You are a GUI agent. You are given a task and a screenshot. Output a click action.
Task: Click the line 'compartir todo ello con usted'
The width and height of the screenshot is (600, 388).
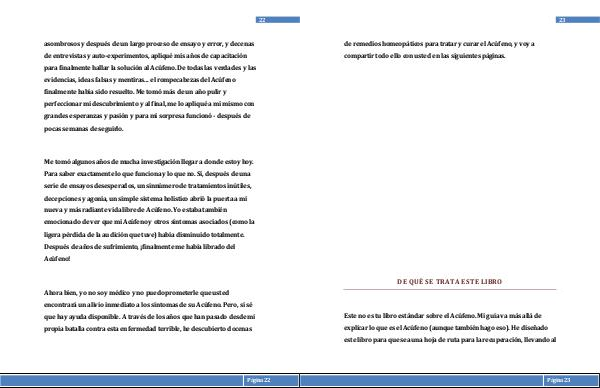424,56
